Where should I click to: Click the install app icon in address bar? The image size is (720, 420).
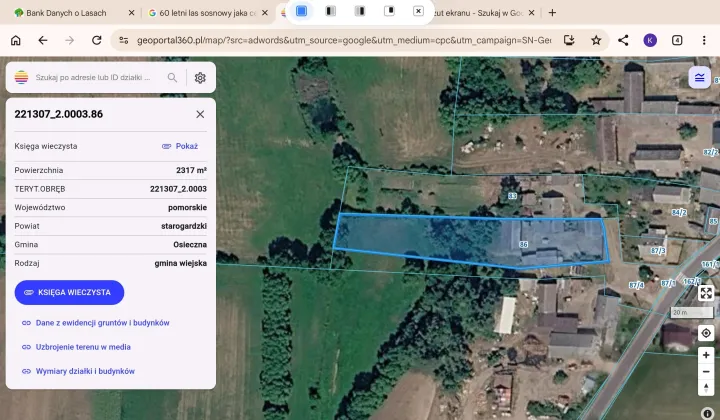(x=569, y=40)
